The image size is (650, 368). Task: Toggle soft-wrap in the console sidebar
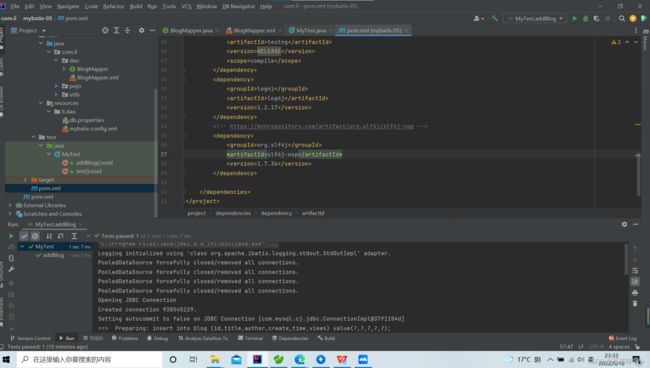click(x=635, y=271)
